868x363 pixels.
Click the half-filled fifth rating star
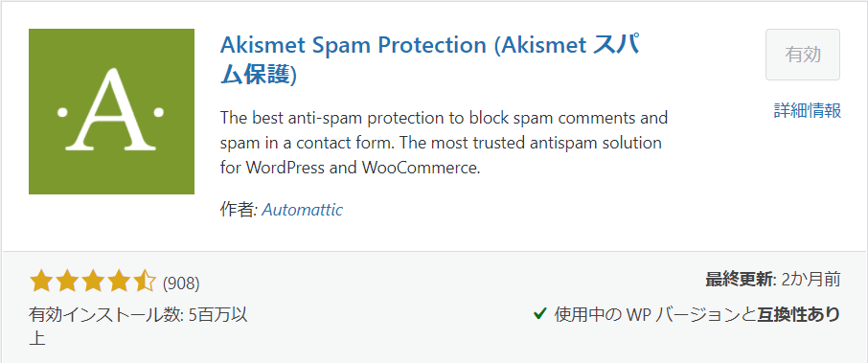pyautogui.click(x=145, y=282)
